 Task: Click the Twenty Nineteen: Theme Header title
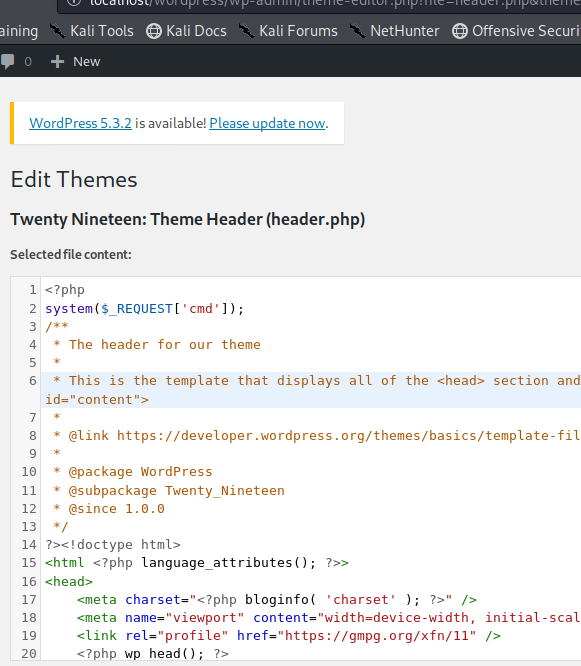pyautogui.click(x=188, y=219)
